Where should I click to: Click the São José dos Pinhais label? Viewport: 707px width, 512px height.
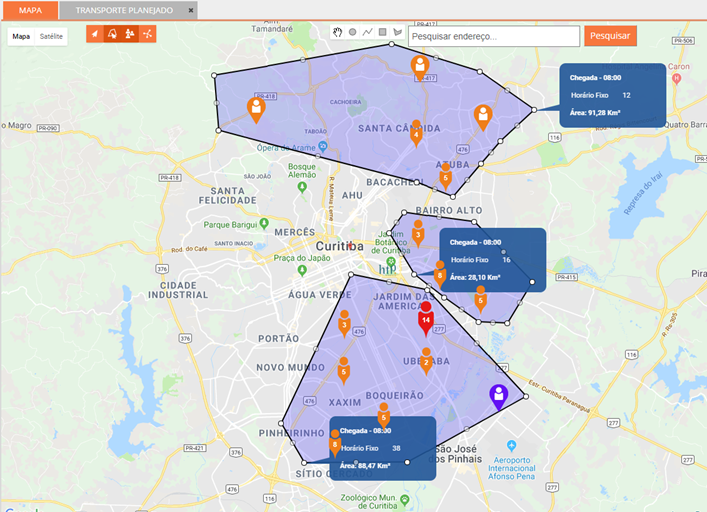pyautogui.click(x=455, y=454)
